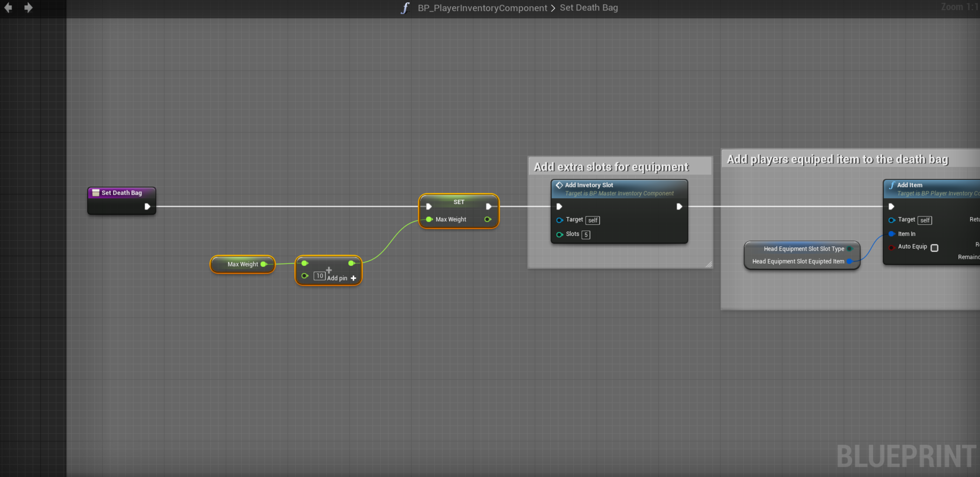Screen dimensions: 980x477
Task: Click BP_PlayerInventoryComponent breadcrumb link
Action: pyautogui.click(x=482, y=8)
